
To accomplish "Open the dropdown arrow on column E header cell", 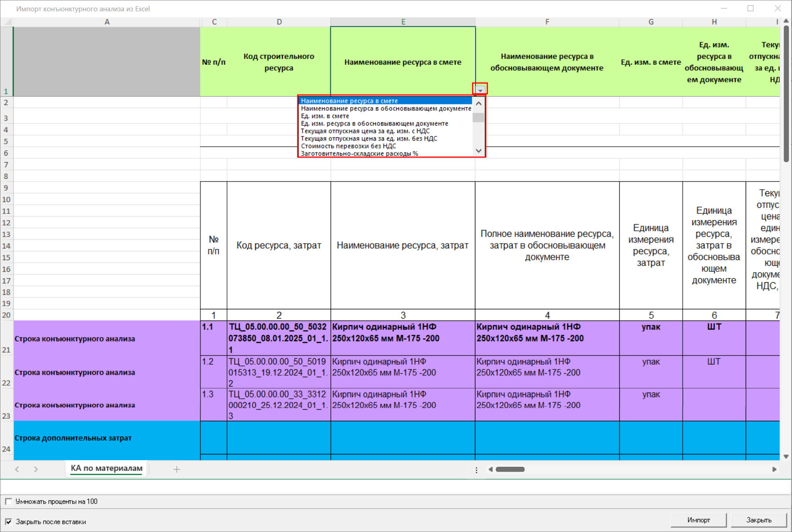I will pyautogui.click(x=480, y=90).
